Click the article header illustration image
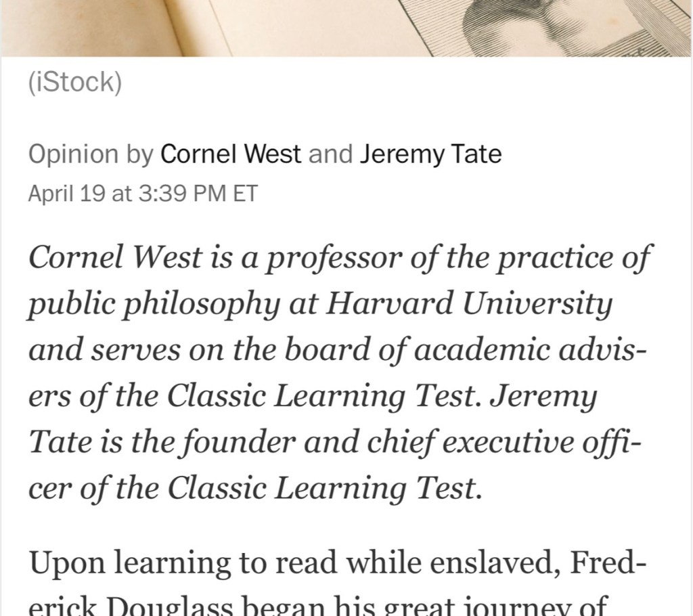Image resolution: width=693 pixels, height=616 pixels. [x=346, y=27]
